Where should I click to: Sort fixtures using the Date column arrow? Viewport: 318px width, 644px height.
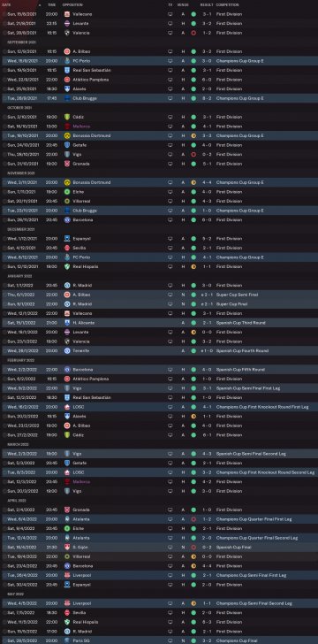point(40,5)
